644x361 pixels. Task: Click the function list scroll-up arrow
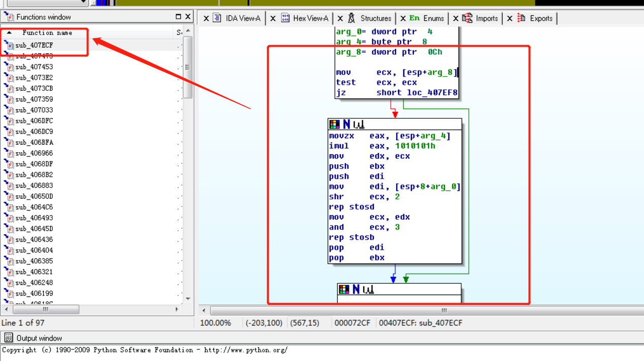point(188,31)
